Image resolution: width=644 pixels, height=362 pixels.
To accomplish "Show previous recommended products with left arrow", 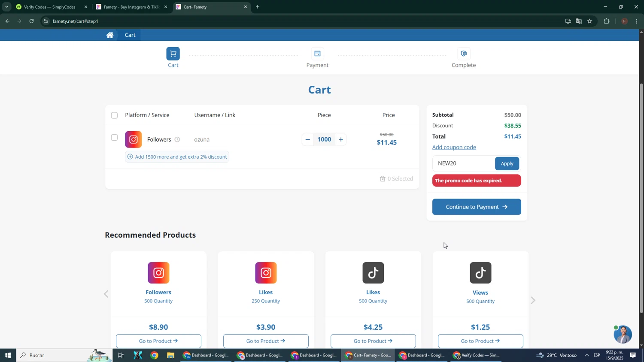I will click(106, 294).
